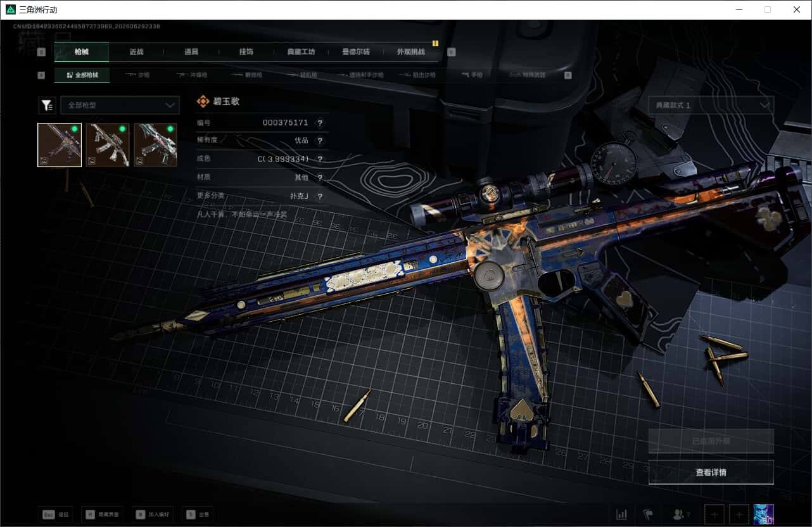Screen dimensions: 812x527
Task: Select the 狙击步枪 sub-tab
Action: click(x=419, y=75)
